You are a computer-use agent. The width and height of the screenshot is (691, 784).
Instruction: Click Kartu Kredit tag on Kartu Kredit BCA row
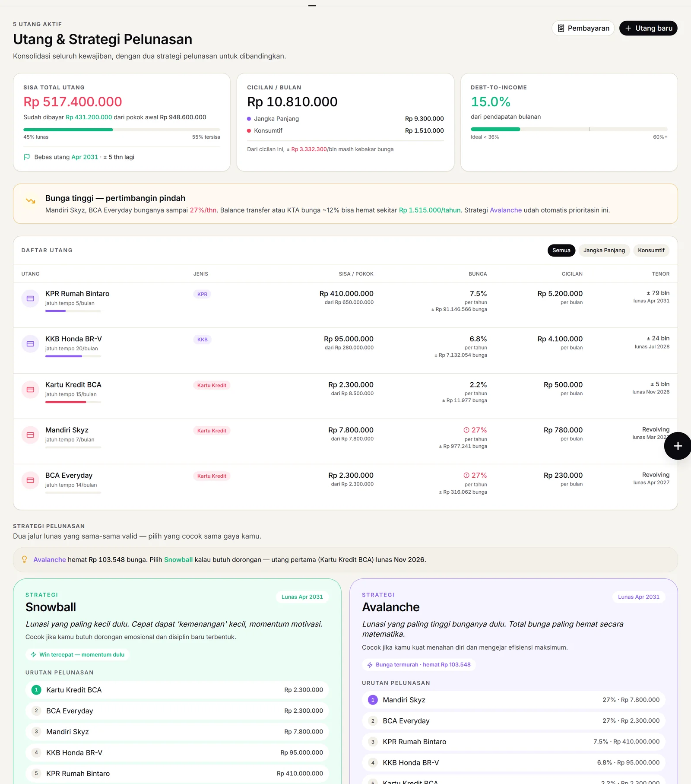[212, 385]
